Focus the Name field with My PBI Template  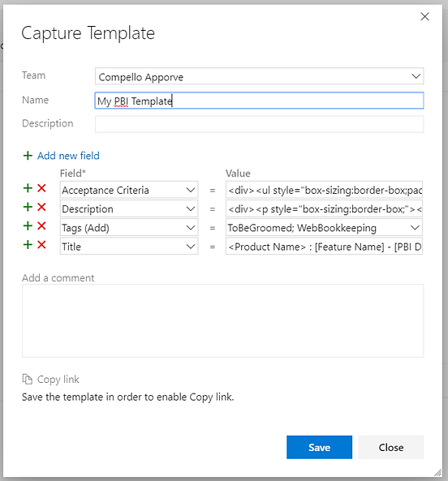pyautogui.click(x=259, y=101)
